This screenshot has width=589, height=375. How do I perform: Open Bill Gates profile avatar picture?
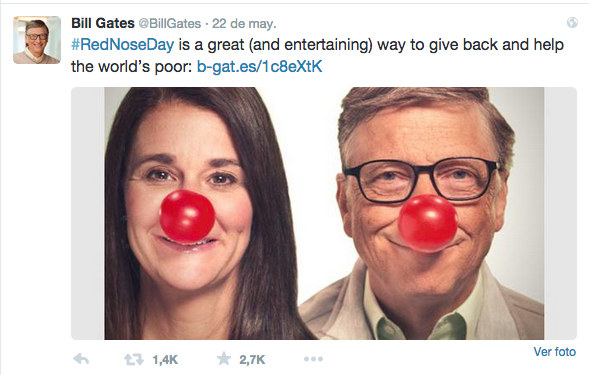[x=37, y=40]
